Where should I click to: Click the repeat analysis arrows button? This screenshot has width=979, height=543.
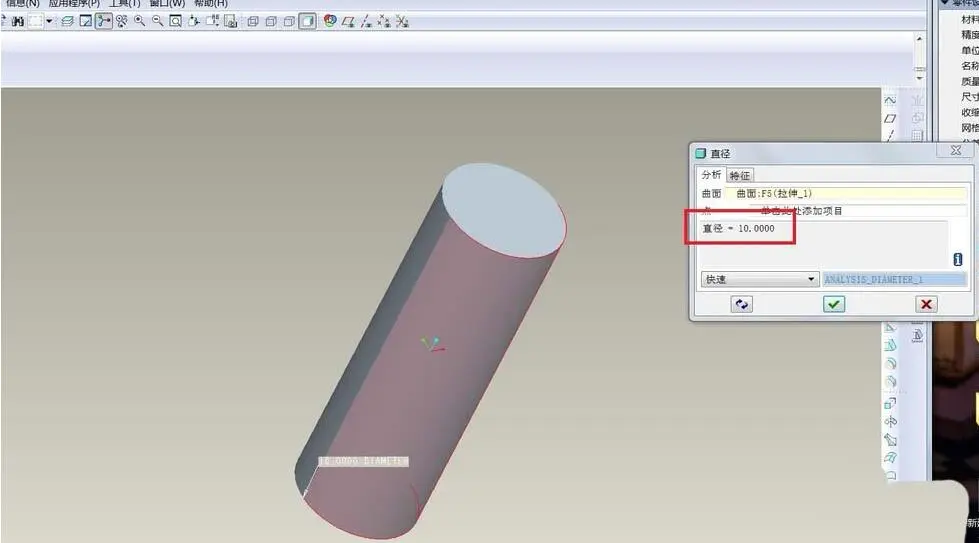741,304
